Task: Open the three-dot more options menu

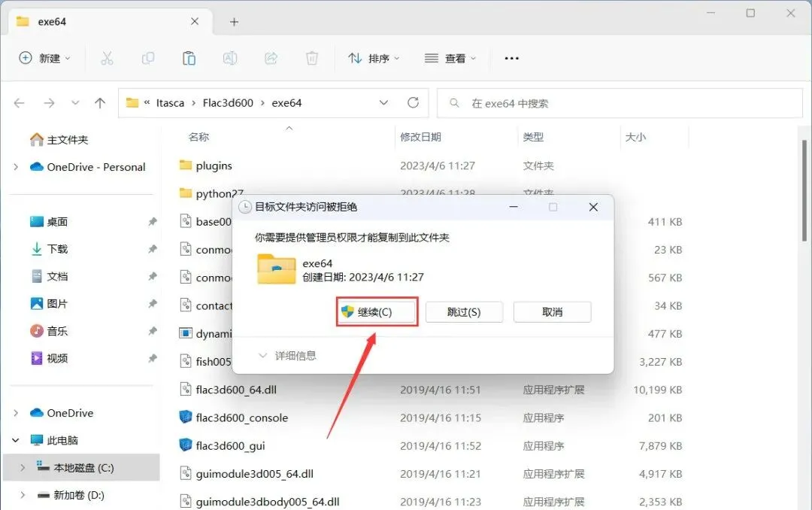Action: pos(512,58)
